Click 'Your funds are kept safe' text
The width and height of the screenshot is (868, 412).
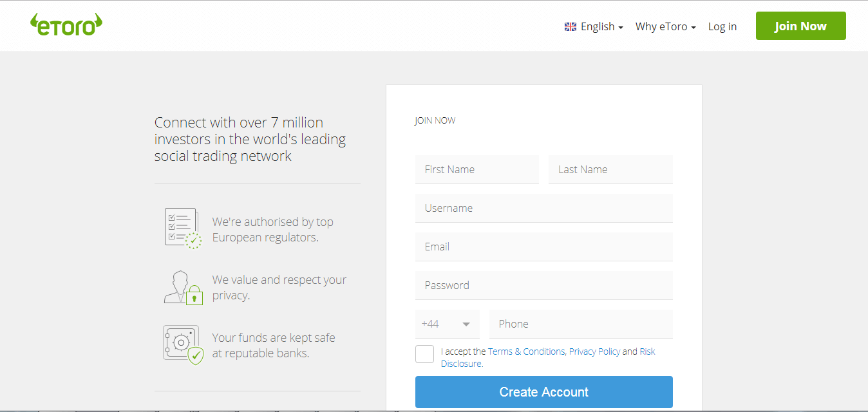pos(274,346)
